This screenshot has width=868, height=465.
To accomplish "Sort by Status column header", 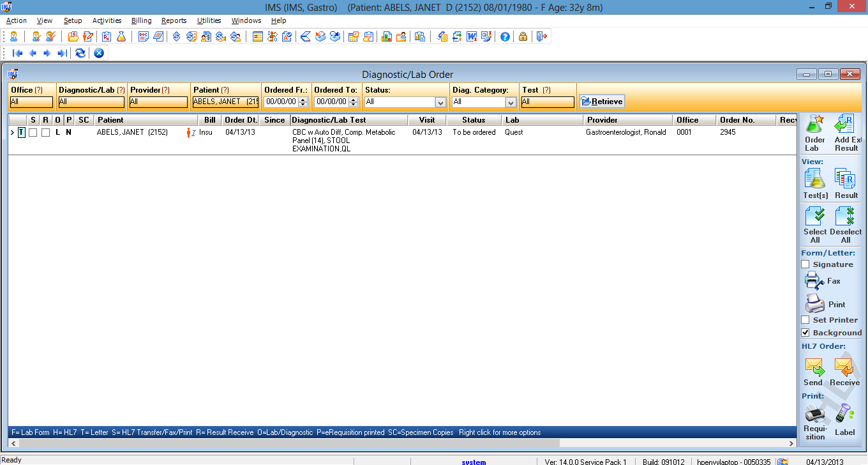I will [x=474, y=120].
